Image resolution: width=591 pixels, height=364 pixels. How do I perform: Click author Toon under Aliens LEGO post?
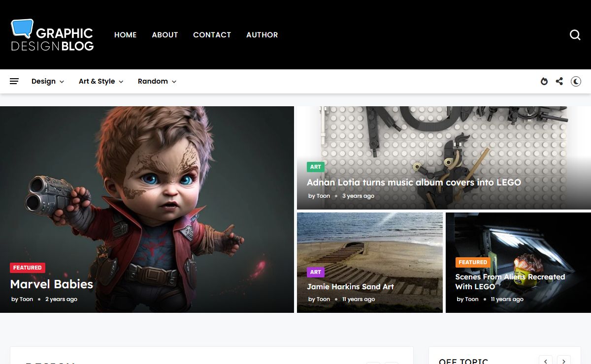pos(472,299)
